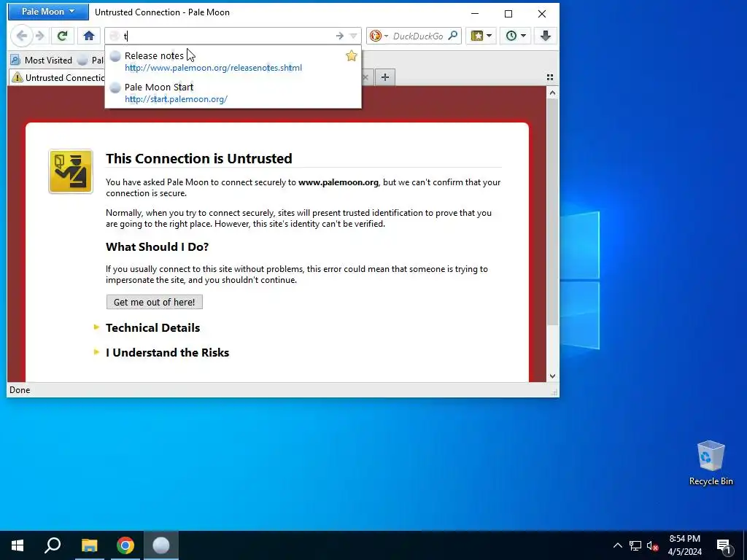Show hidden system tray icons
The image size is (747, 560).
[617, 545]
